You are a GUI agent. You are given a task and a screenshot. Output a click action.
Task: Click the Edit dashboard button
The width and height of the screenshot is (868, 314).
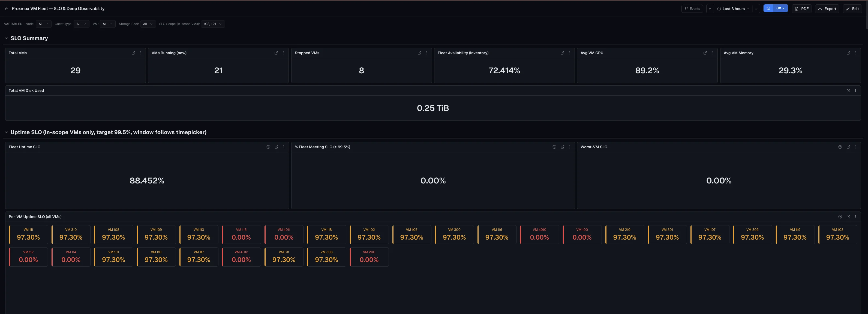click(852, 9)
